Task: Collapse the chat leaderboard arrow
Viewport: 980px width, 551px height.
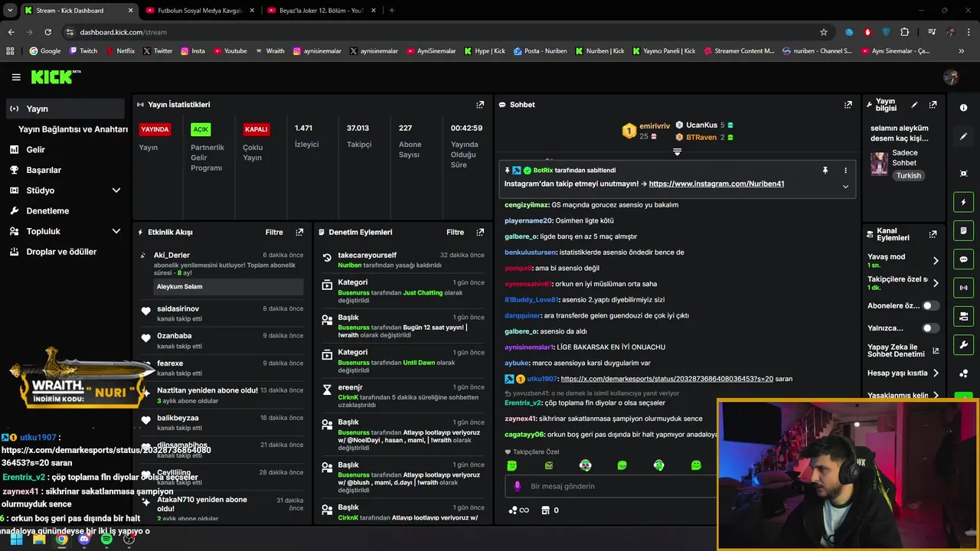Action: point(677,152)
